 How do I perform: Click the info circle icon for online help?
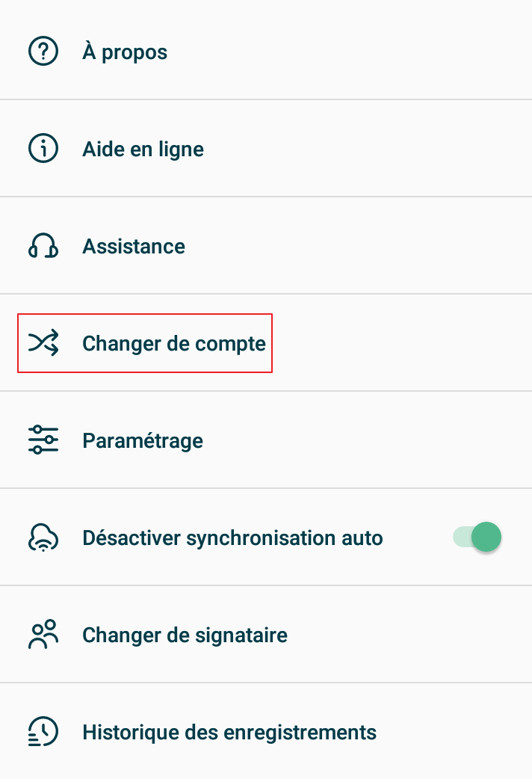pos(43,149)
